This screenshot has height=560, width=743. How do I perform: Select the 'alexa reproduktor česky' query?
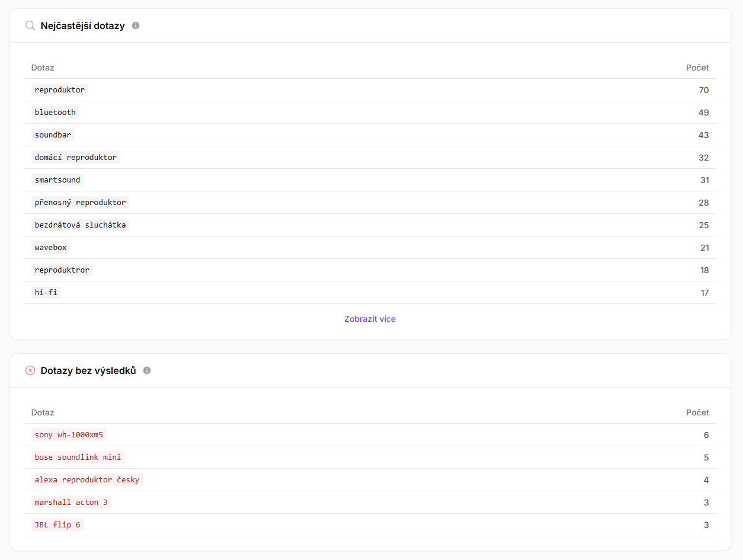click(x=87, y=480)
